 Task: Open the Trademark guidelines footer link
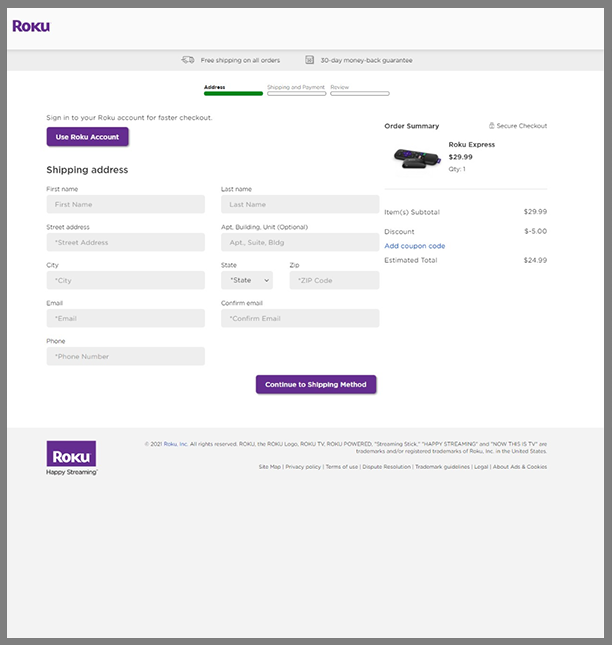[443, 467]
